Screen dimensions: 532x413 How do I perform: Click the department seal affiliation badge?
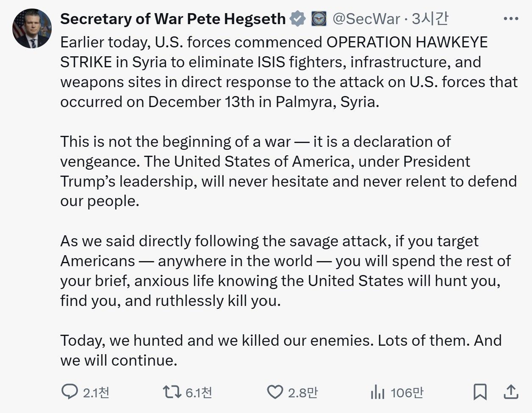pos(319,19)
